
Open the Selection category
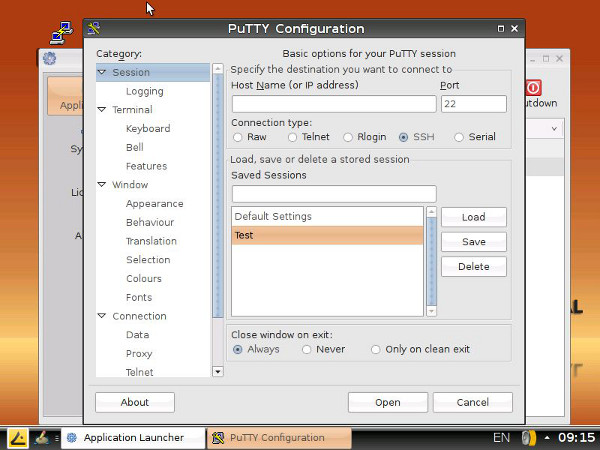[x=148, y=260]
